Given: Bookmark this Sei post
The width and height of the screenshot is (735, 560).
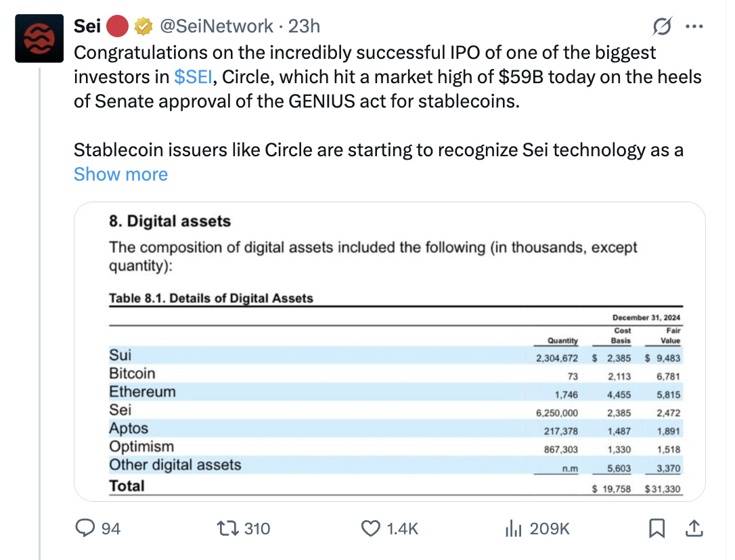Looking at the screenshot, I should (x=656, y=528).
